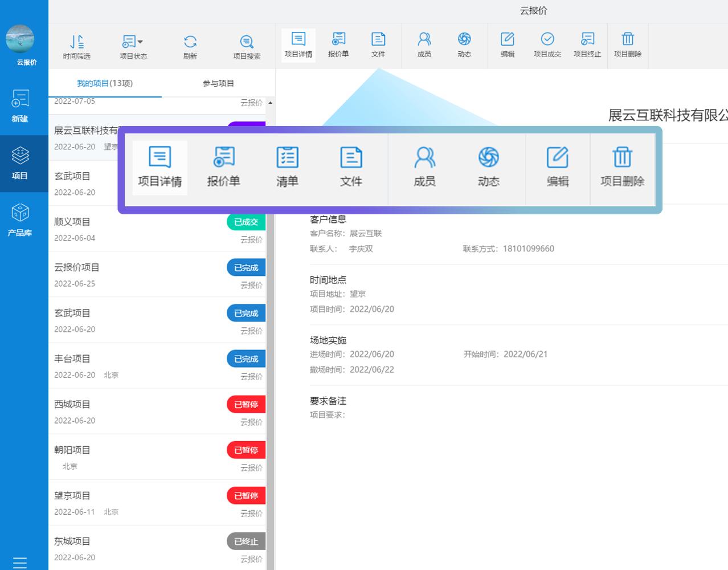This screenshot has width=728, height=570.
Task: Open 项目搜索 search icon
Action: click(246, 46)
